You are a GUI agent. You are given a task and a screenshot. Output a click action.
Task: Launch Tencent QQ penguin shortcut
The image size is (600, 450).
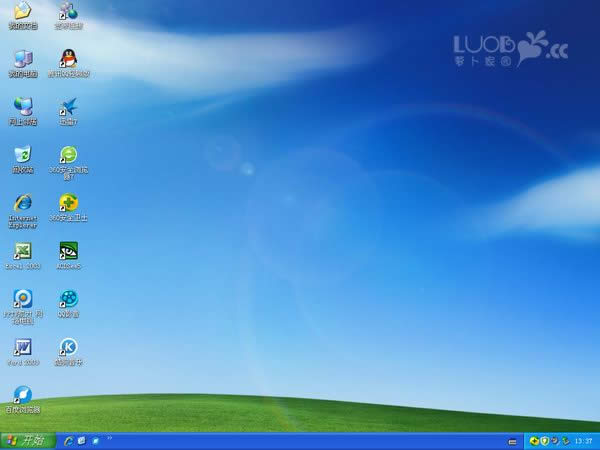[x=68, y=60]
